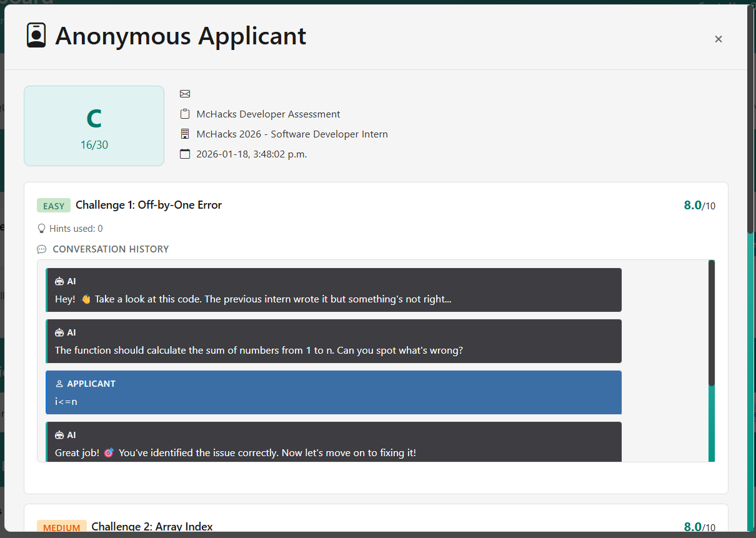Click the robot icon on first AI message
The width and height of the screenshot is (756, 538).
(59, 281)
